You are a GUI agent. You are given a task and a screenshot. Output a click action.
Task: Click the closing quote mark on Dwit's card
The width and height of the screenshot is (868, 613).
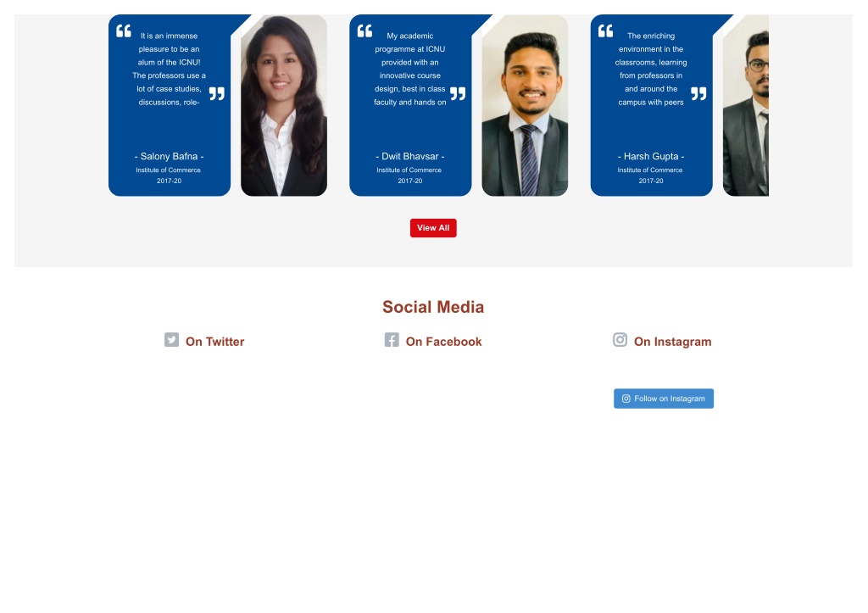pyautogui.click(x=458, y=93)
